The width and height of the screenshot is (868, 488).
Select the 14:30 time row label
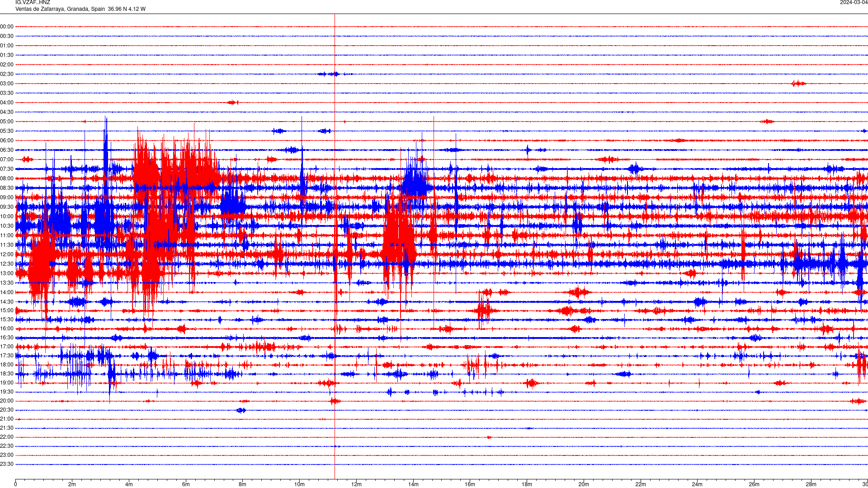7,302
